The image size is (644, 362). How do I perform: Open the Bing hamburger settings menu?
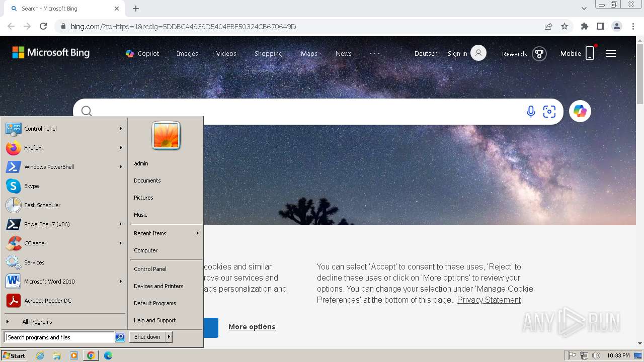click(611, 53)
